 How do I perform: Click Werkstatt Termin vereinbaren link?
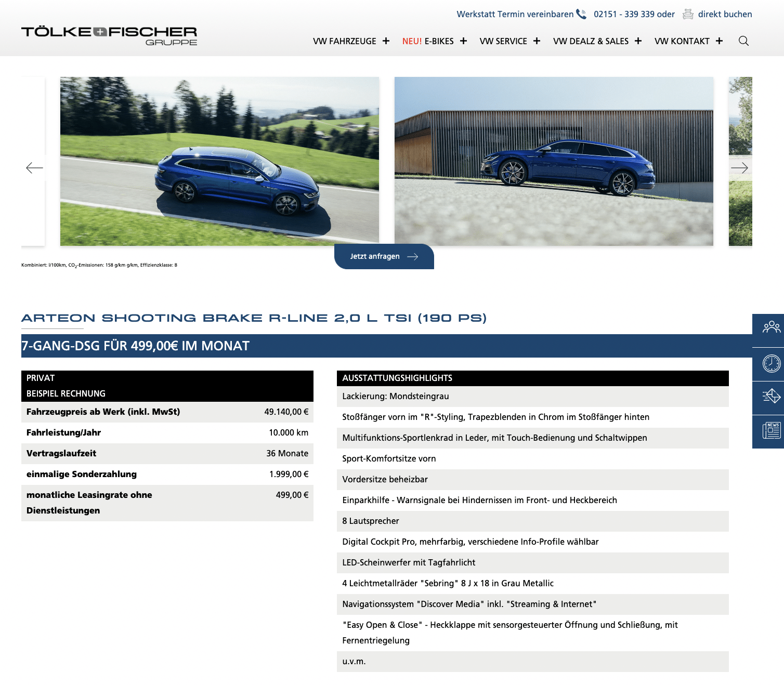tap(515, 14)
